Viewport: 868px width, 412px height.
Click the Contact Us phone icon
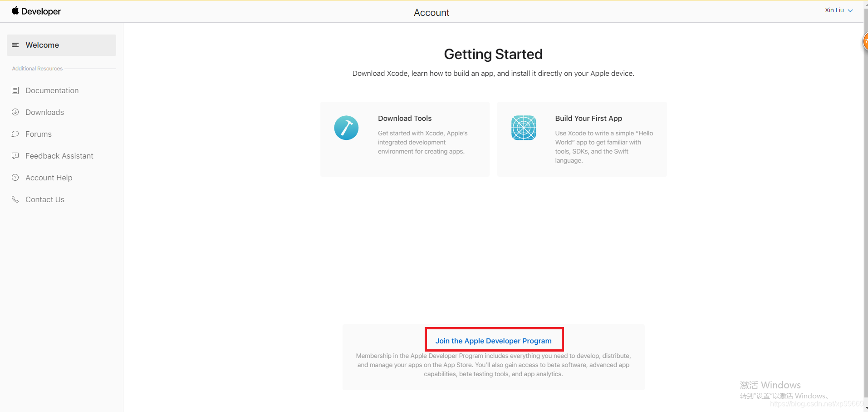[15, 199]
